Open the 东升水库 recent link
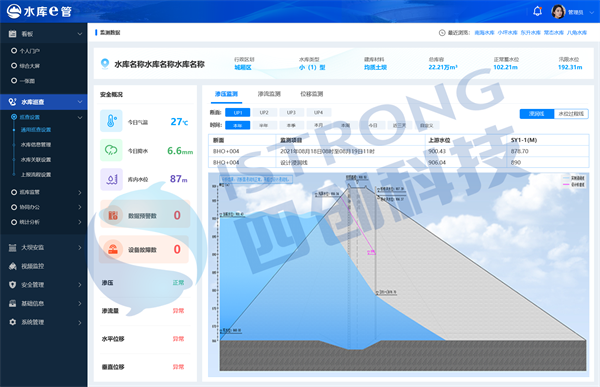 [530, 33]
